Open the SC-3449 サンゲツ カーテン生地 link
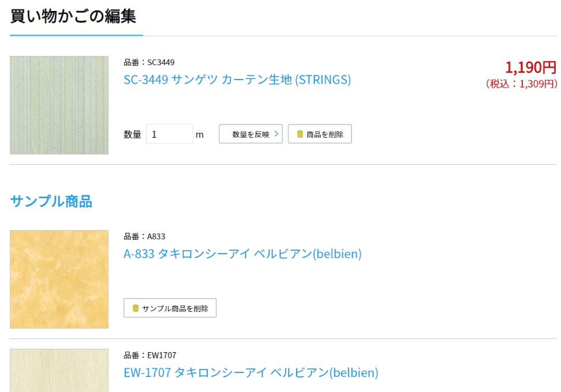Image resolution: width=561 pixels, height=392 pixels. 237,80
